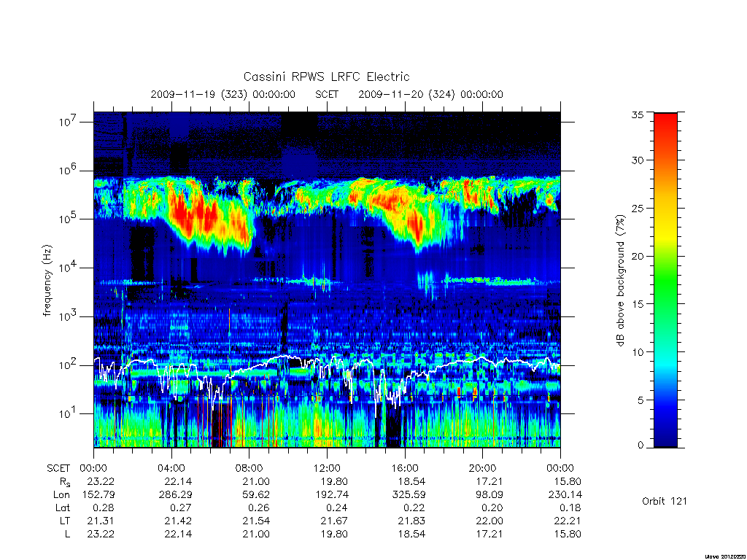Click the Lat value "0.28"
Image resolution: width=747 pixels, height=560 pixels.
(x=104, y=507)
